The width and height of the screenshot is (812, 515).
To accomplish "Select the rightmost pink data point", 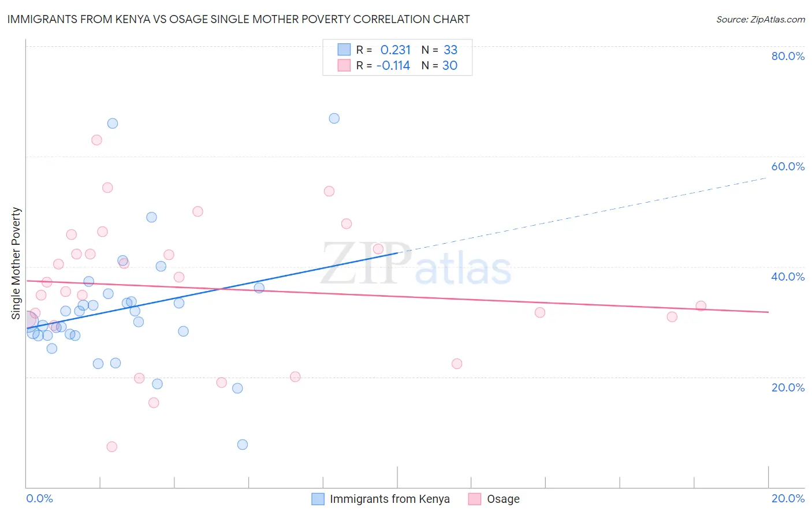I will tap(701, 306).
